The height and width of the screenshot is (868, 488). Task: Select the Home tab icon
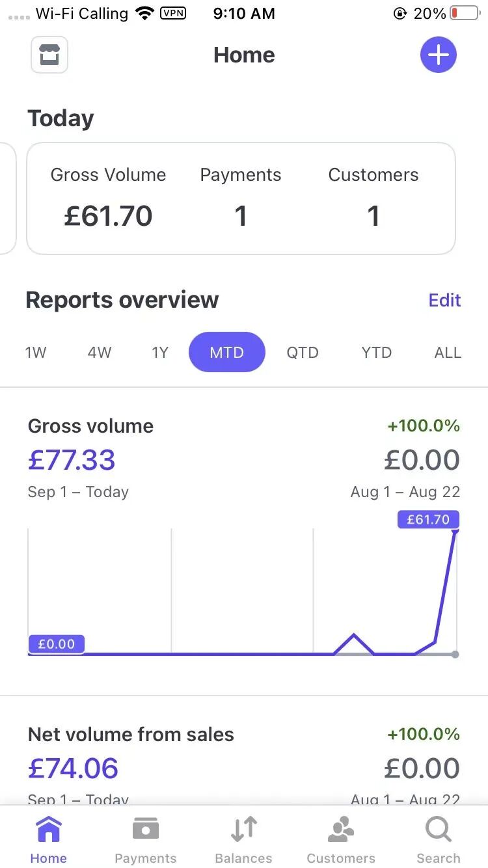(x=49, y=830)
